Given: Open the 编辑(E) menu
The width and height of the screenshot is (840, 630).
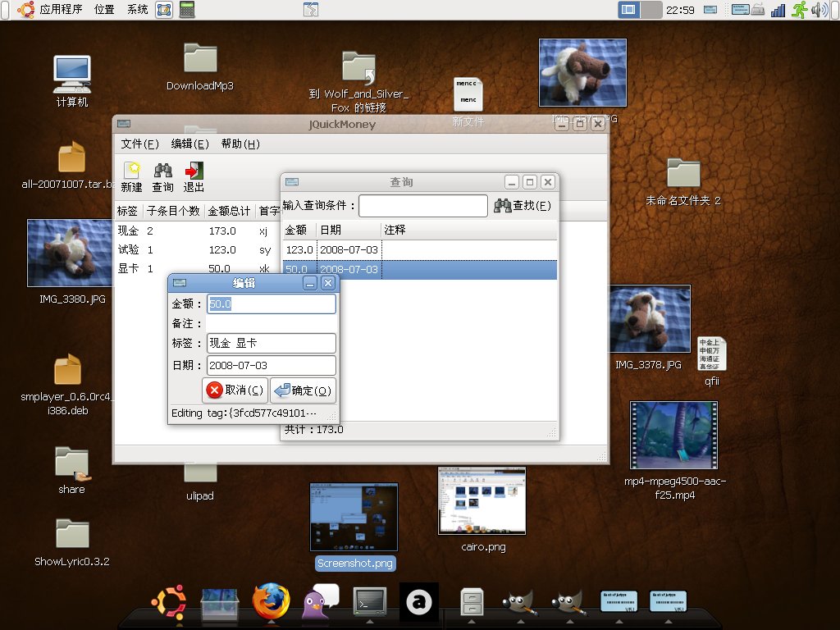Looking at the screenshot, I should coord(189,144).
